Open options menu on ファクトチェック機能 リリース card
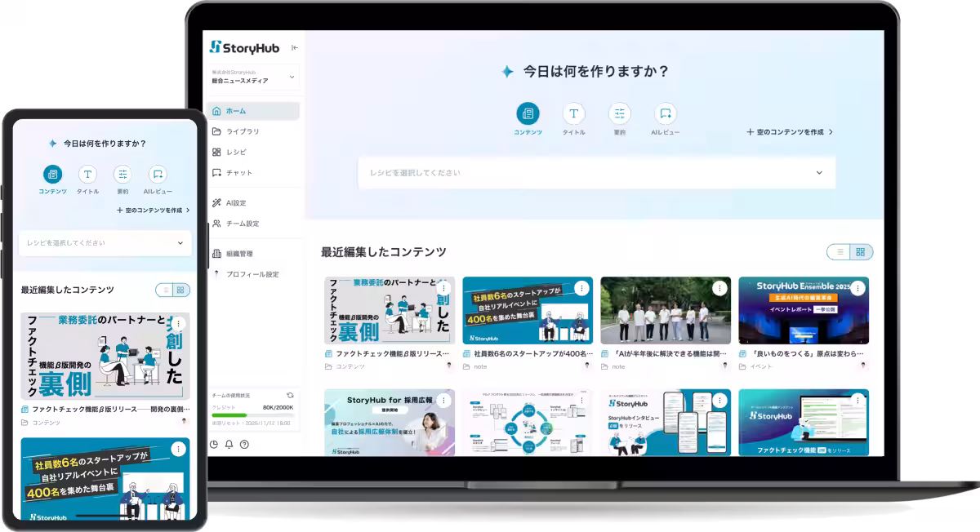The width and height of the screenshot is (980, 532). click(857, 401)
